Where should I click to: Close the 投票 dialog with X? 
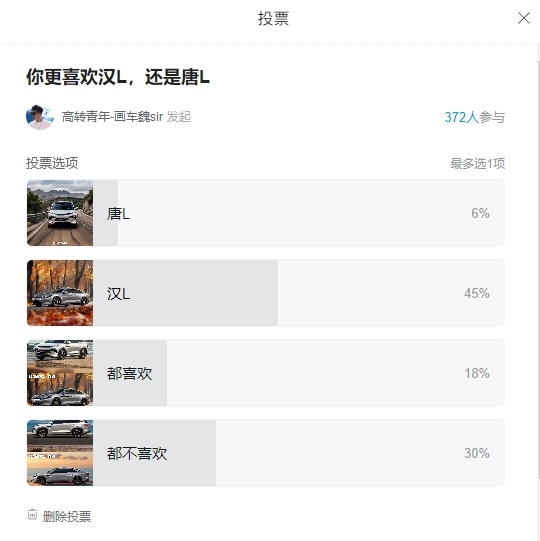click(523, 18)
